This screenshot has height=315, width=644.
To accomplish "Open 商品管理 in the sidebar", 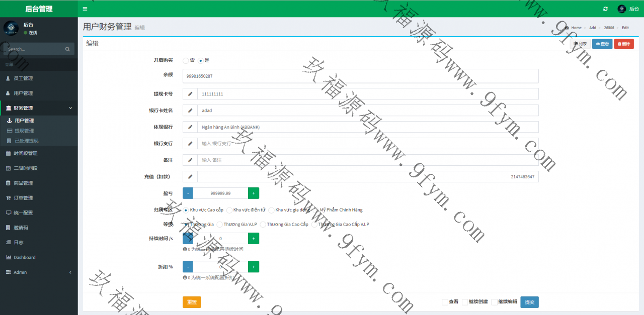I will tap(23, 183).
